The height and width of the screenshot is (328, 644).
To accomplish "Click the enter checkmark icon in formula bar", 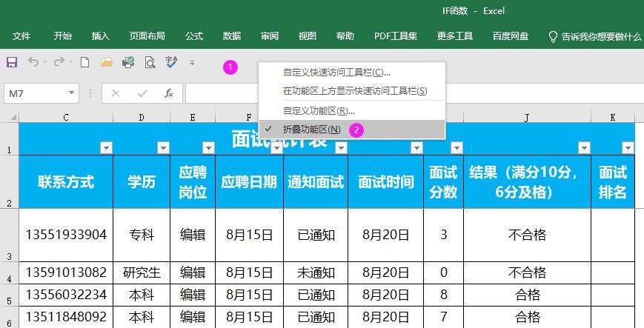I will click(142, 93).
